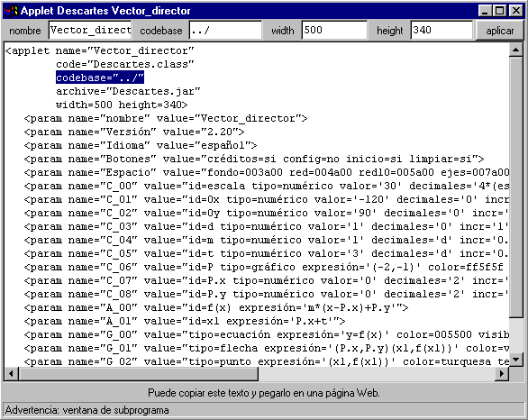Click the vertical scrollbar up arrow
The height and width of the screenshot is (420, 528).
516,50
